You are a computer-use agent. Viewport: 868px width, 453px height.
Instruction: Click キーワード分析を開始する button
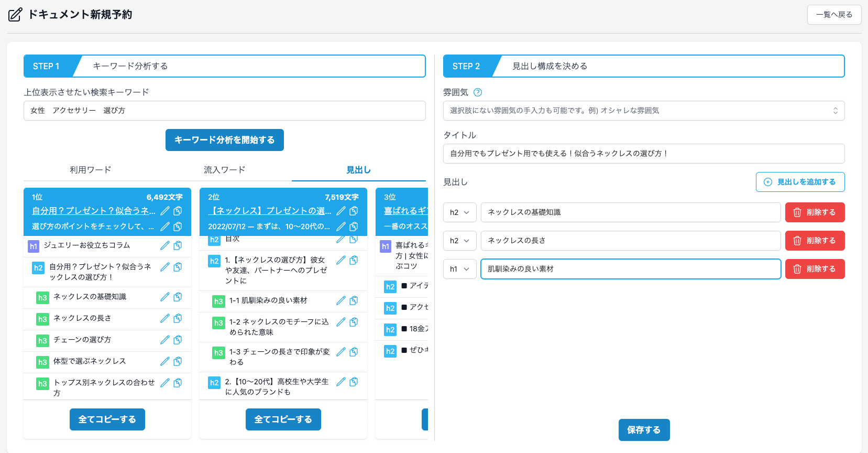225,140
